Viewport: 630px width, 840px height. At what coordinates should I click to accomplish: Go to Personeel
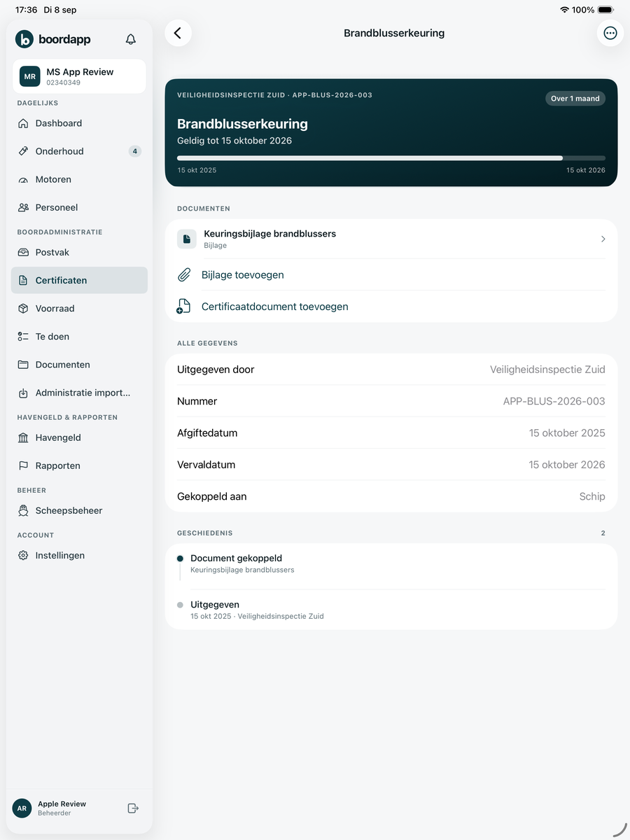tap(79, 207)
